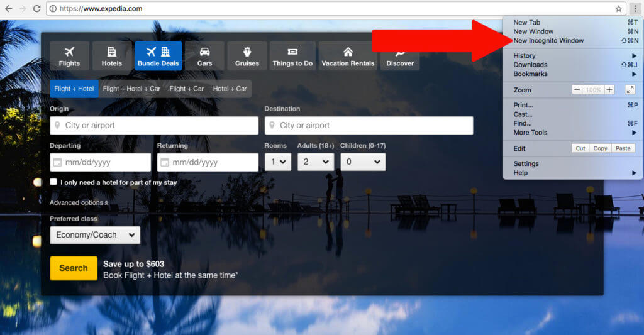Viewport: 644px width, 335px height.
Task: Click the Origin city or airport field
Action: (154, 125)
